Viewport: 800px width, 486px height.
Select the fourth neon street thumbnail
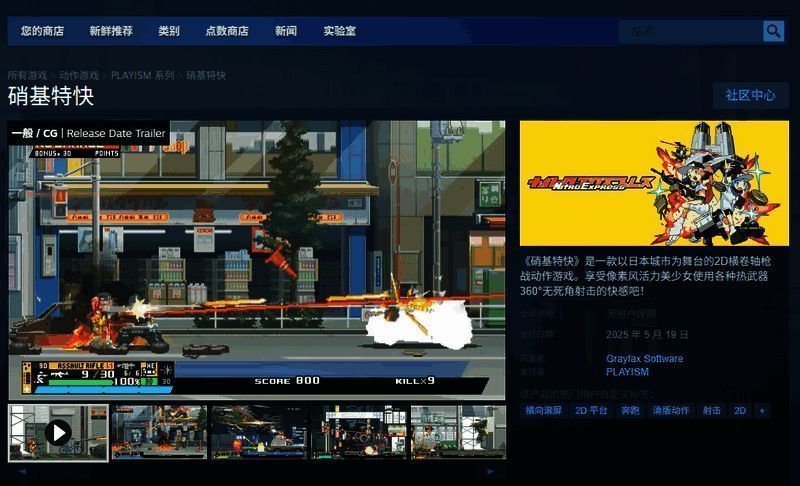(359, 432)
